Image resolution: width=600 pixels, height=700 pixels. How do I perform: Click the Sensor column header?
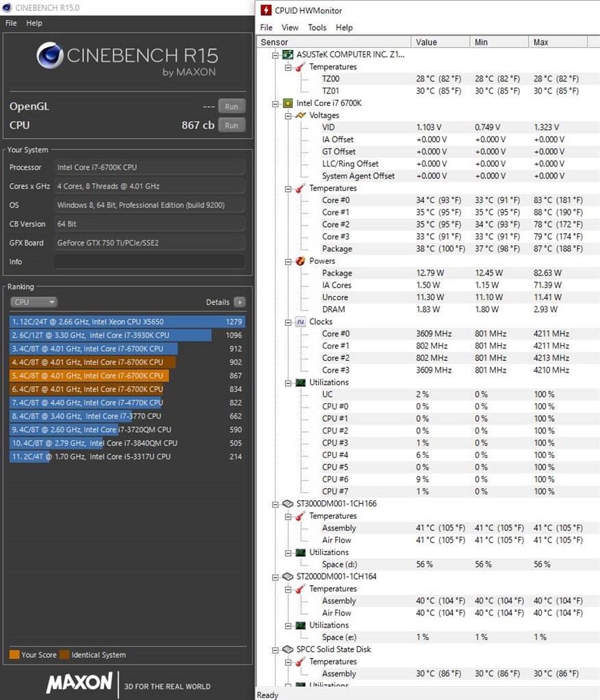click(x=333, y=42)
